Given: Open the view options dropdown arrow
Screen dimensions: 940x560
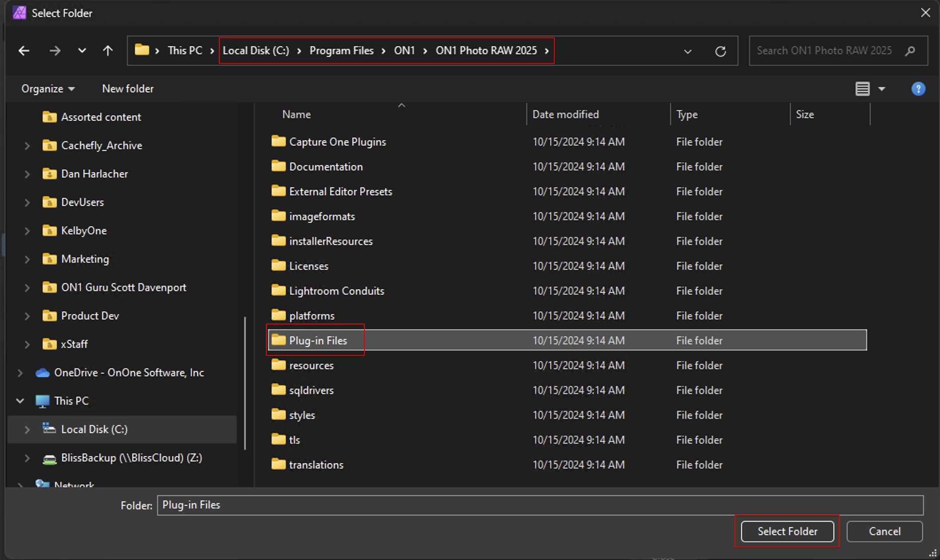Looking at the screenshot, I should click(x=882, y=89).
